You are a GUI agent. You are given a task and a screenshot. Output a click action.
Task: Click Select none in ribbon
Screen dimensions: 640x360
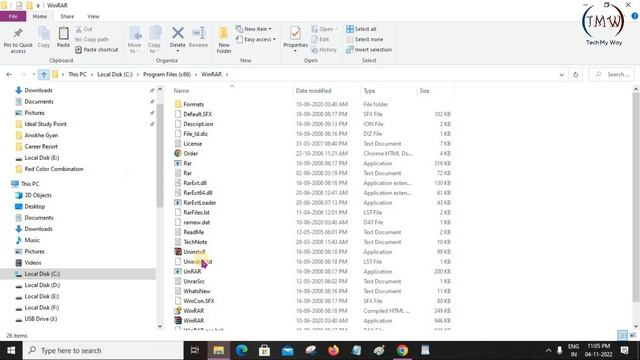(x=364, y=39)
